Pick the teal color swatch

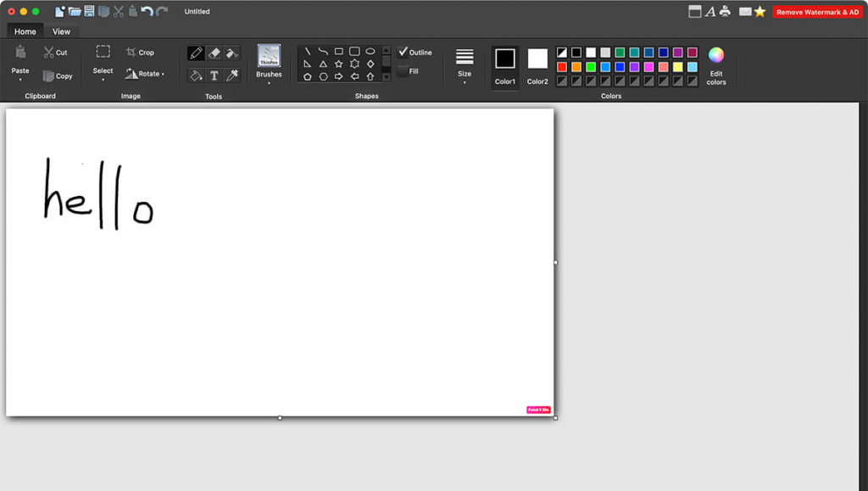(x=634, y=53)
